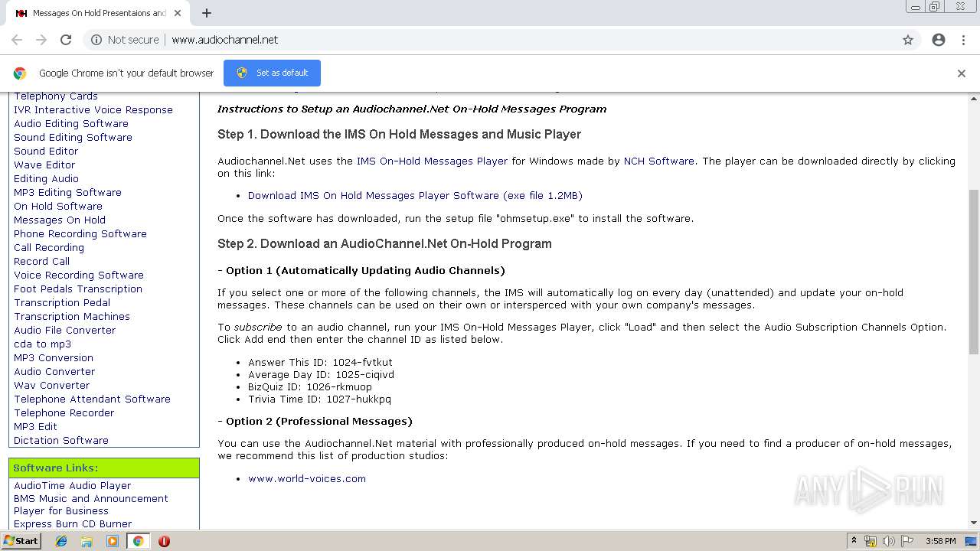
Task: Download IMS On Hold Messages Player Software
Action: [x=415, y=195]
